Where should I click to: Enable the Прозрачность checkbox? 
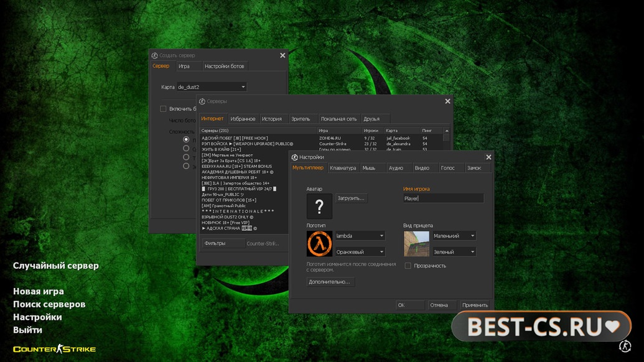[408, 266]
